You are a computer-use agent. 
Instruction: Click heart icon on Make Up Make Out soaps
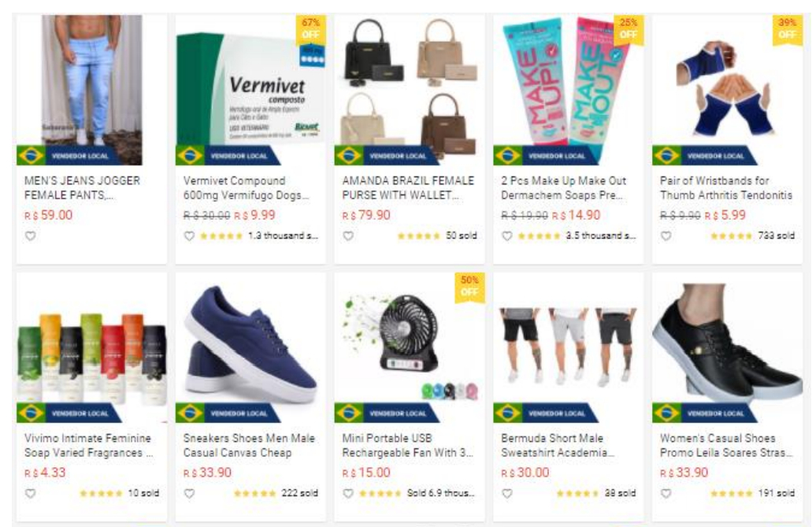tap(507, 236)
